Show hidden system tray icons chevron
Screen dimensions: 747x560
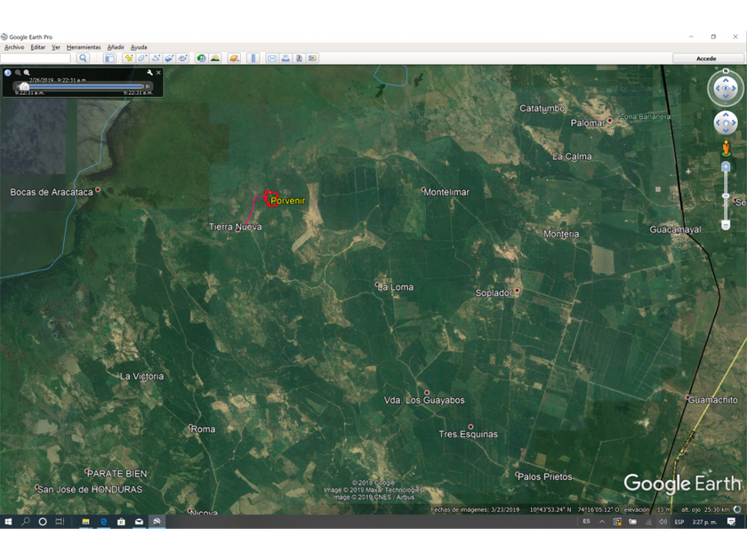[x=602, y=522]
